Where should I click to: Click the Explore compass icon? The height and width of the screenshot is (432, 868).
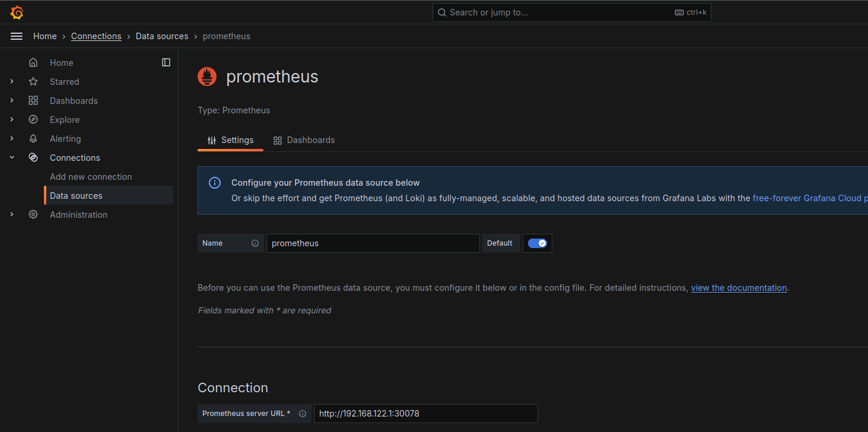pos(33,120)
